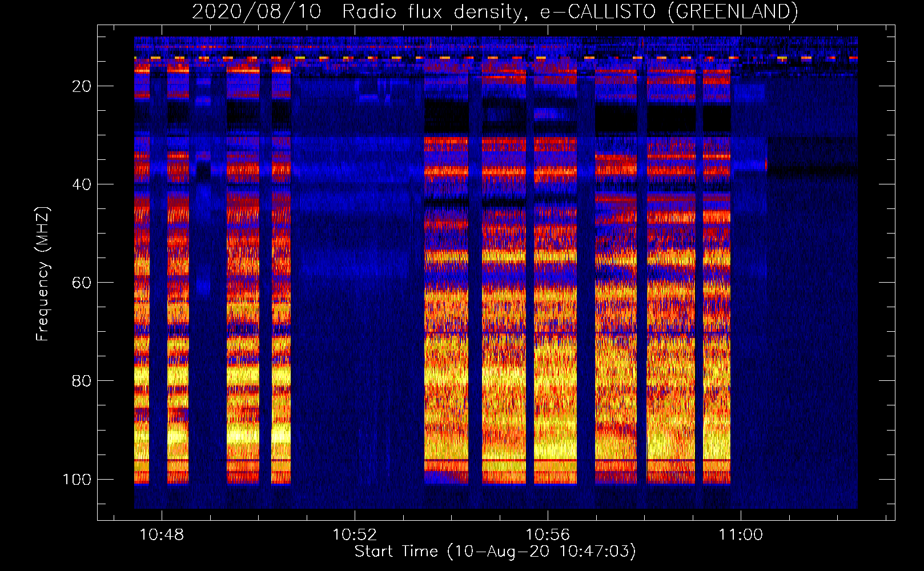Click the "10:52" time tick label
The width and height of the screenshot is (924, 571).
tap(355, 535)
